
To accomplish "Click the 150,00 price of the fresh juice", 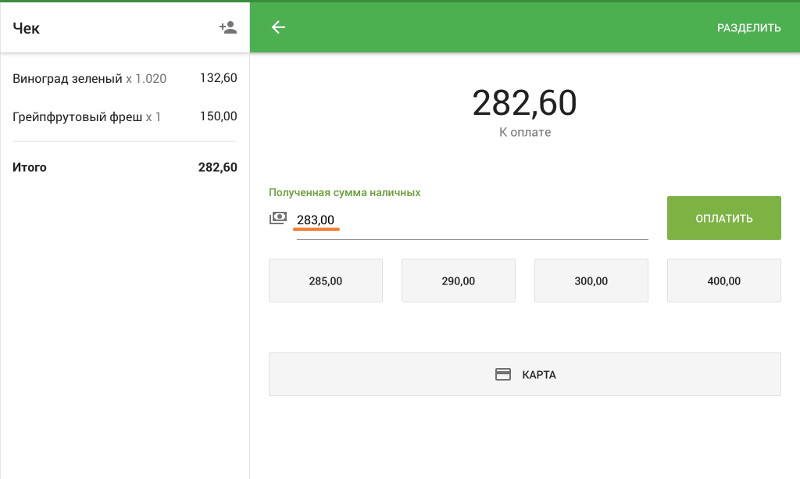I will pos(218,117).
